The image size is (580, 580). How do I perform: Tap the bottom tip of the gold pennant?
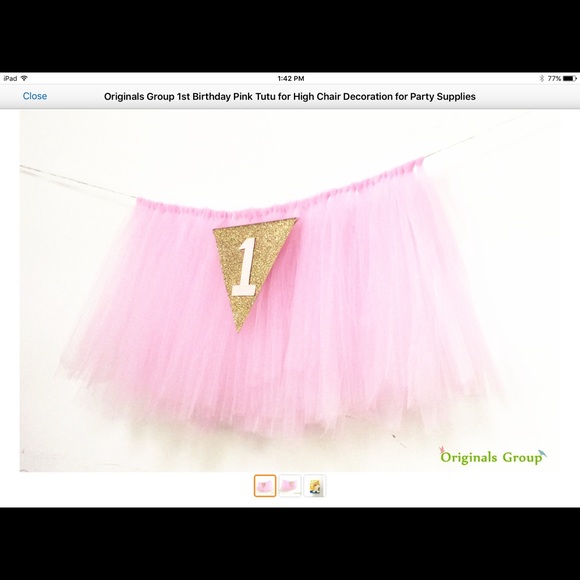tap(240, 326)
